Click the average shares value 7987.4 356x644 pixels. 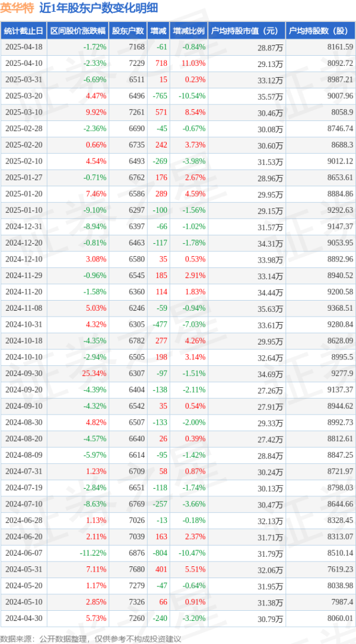click(x=342, y=603)
